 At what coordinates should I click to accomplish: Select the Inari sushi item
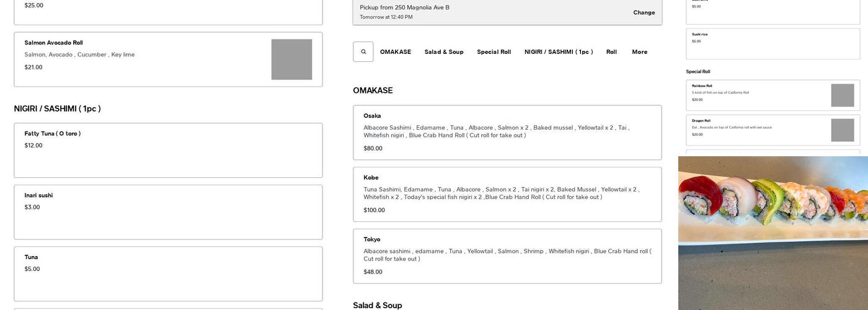point(168,212)
